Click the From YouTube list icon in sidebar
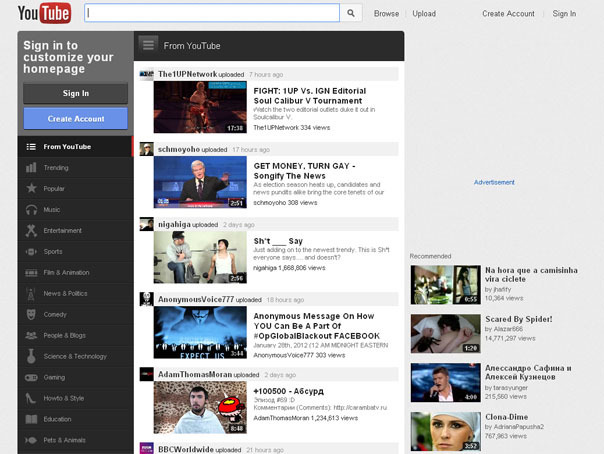The width and height of the screenshot is (604, 454). (31, 147)
